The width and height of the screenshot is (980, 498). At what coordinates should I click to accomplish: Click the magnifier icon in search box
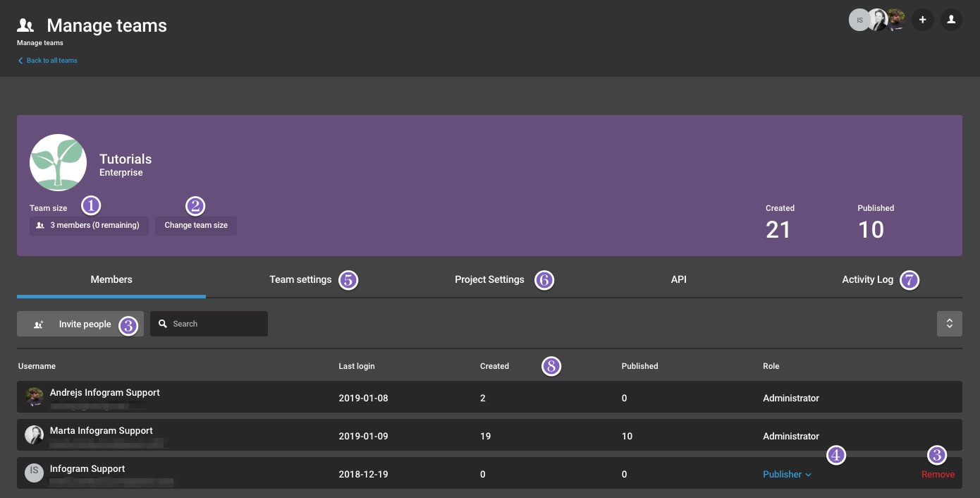click(x=163, y=324)
